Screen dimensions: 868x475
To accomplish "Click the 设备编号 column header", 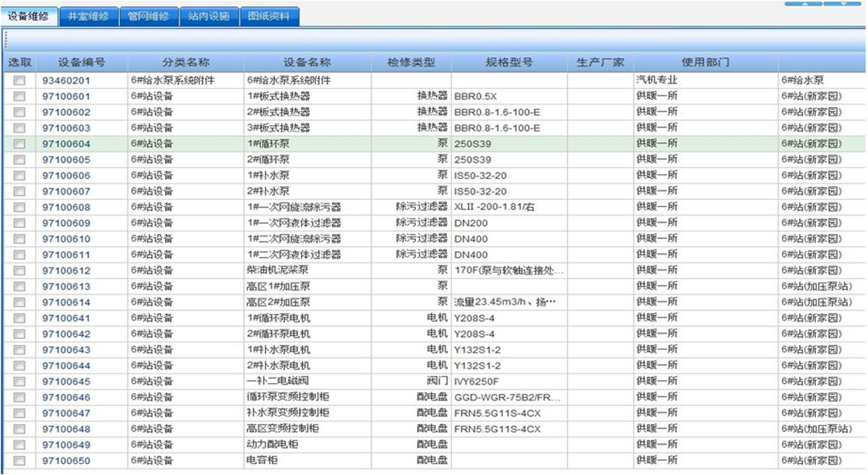I will point(82,62).
